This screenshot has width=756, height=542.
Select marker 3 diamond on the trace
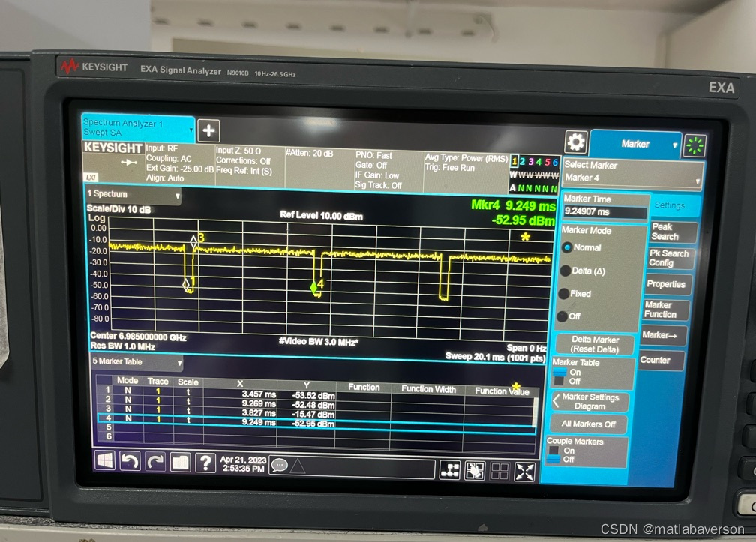click(193, 241)
